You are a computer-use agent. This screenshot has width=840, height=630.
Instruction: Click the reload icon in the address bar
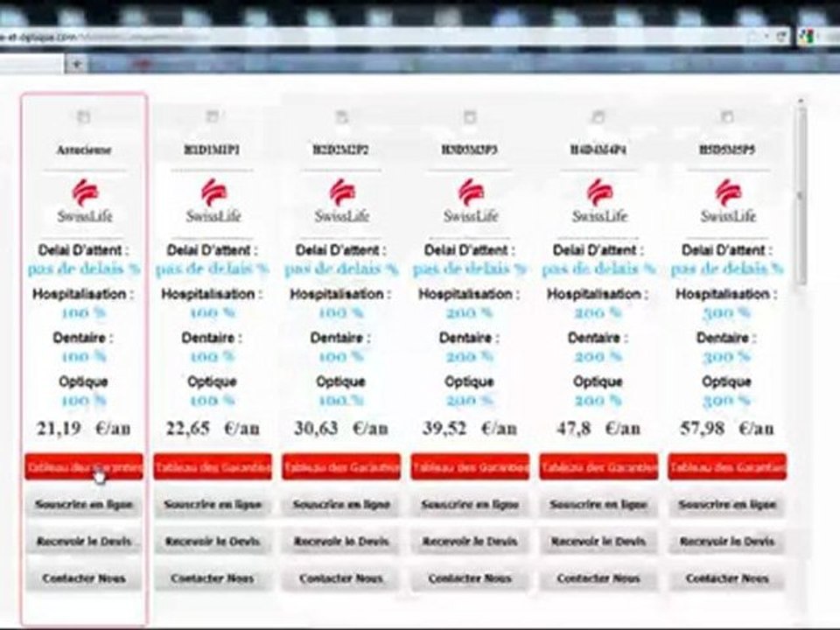(x=781, y=37)
